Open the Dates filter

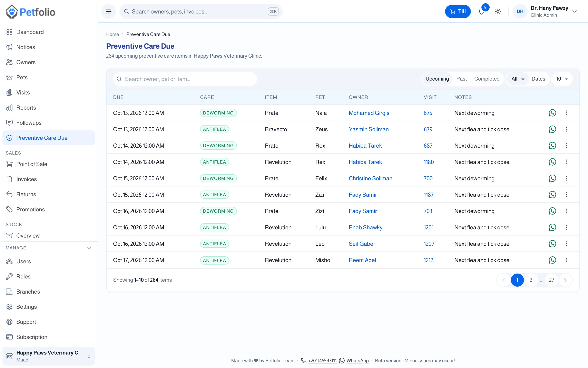pyautogui.click(x=538, y=79)
